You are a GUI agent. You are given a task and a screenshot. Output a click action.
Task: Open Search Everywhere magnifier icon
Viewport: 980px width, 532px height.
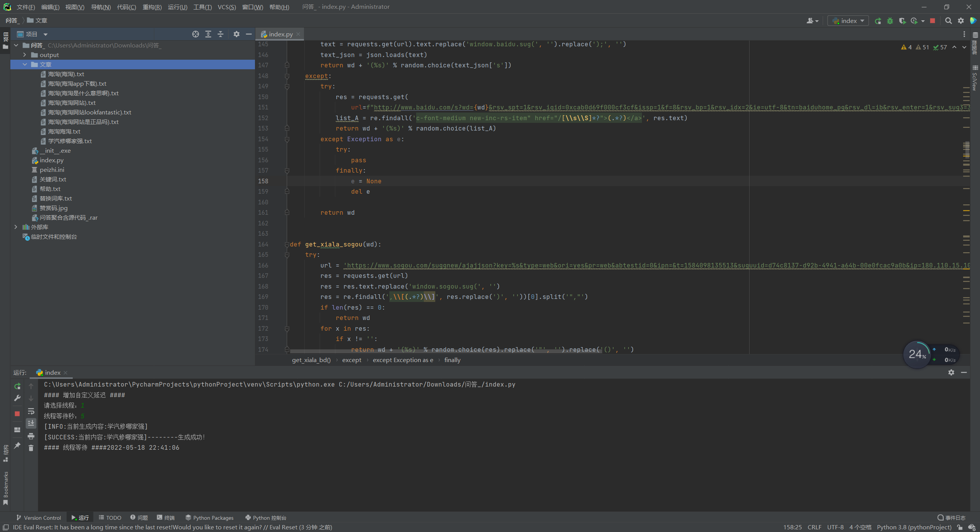point(948,21)
